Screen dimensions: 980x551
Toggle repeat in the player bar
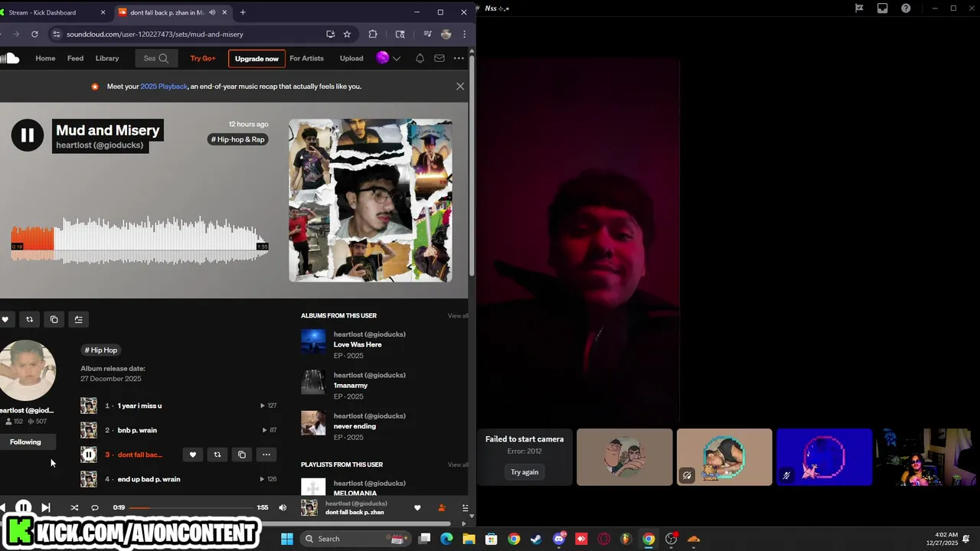point(95,507)
